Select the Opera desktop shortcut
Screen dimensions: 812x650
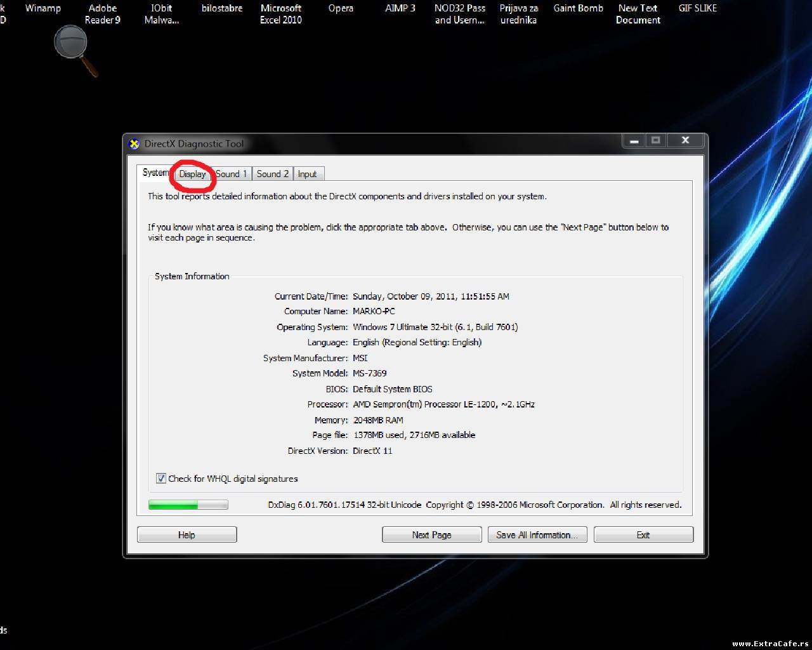click(x=341, y=8)
